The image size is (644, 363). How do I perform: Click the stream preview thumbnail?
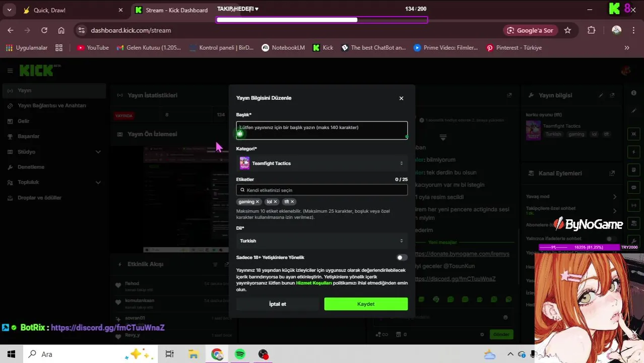(x=186, y=199)
